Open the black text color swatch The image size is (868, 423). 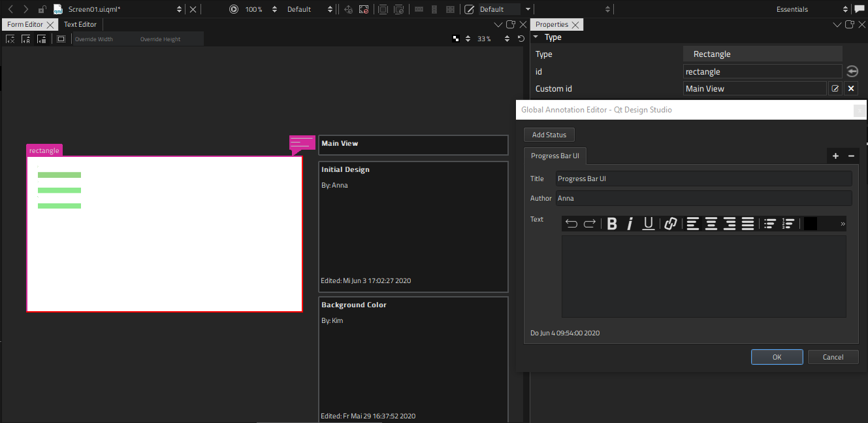click(x=810, y=223)
